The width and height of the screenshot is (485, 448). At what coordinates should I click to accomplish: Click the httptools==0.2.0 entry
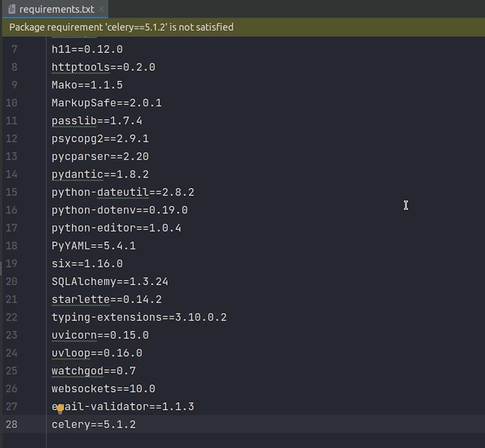coord(103,67)
